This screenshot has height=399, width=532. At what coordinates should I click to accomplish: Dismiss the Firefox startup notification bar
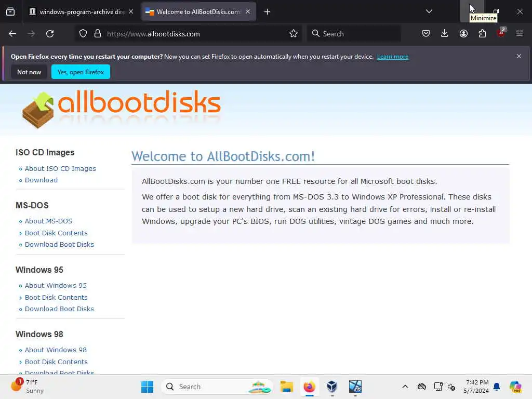519,56
